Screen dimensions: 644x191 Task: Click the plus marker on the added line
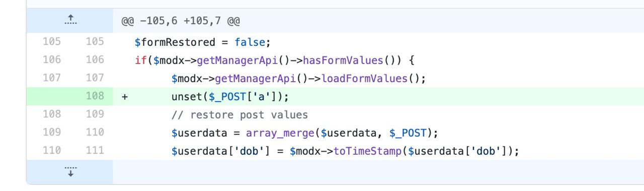125,97
